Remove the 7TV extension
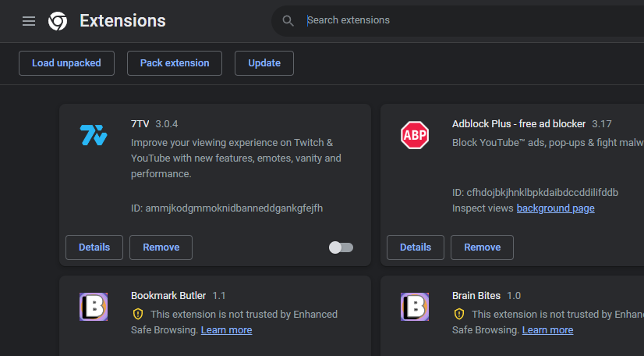Viewport: 644px width, 356px height. [161, 247]
